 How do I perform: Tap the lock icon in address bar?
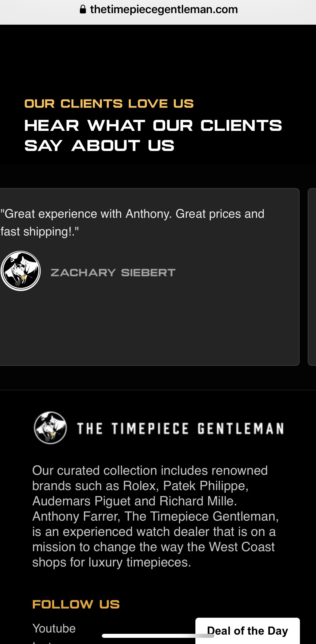click(x=83, y=10)
